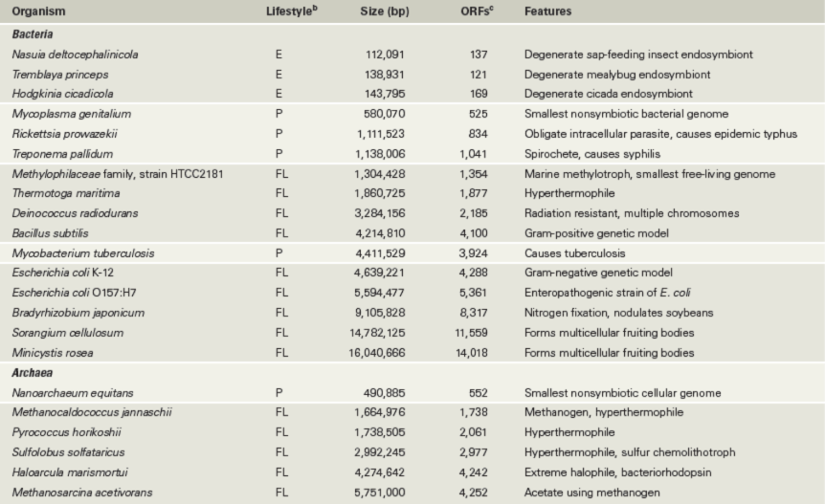
Task: Click 'Causes tuberculosis' feature text
Action: (574, 253)
